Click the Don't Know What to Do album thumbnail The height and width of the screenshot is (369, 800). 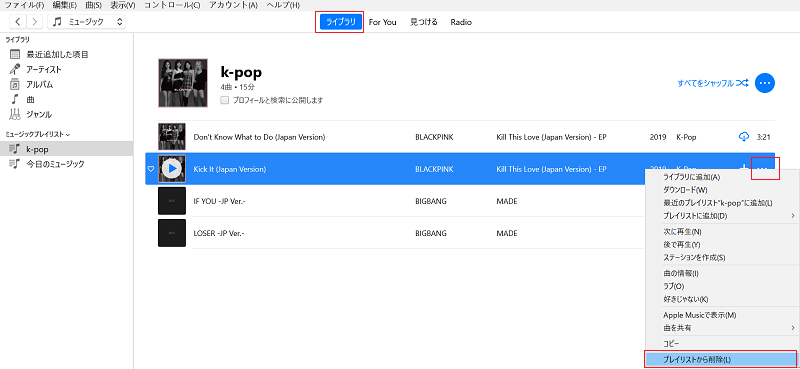point(172,136)
